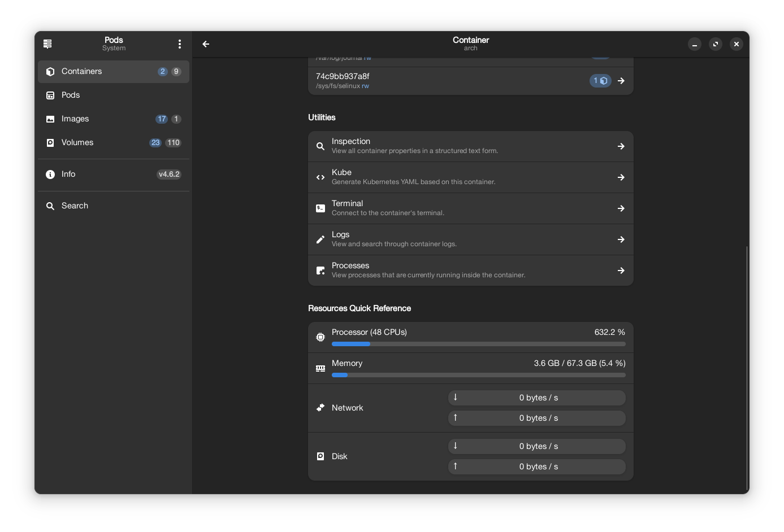Open Kube via its right arrow
Viewport: 784px width, 532px height.
pos(621,177)
